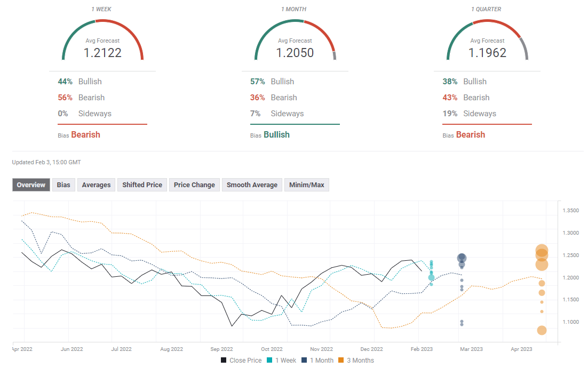This screenshot has height=376, width=588.
Task: Toggle the 1 Week series in legend
Action: coord(283,361)
